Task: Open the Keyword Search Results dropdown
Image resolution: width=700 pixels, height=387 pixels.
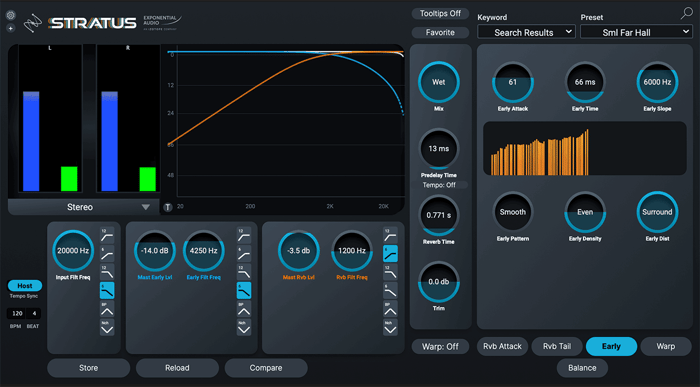Action: pos(526,32)
